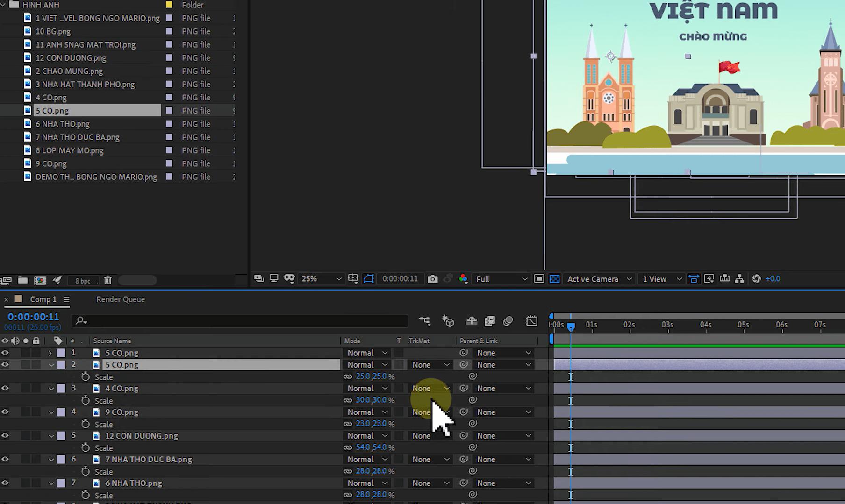Toggle mask and shape path visibility
The width and height of the screenshot is (845, 504).
(x=369, y=278)
